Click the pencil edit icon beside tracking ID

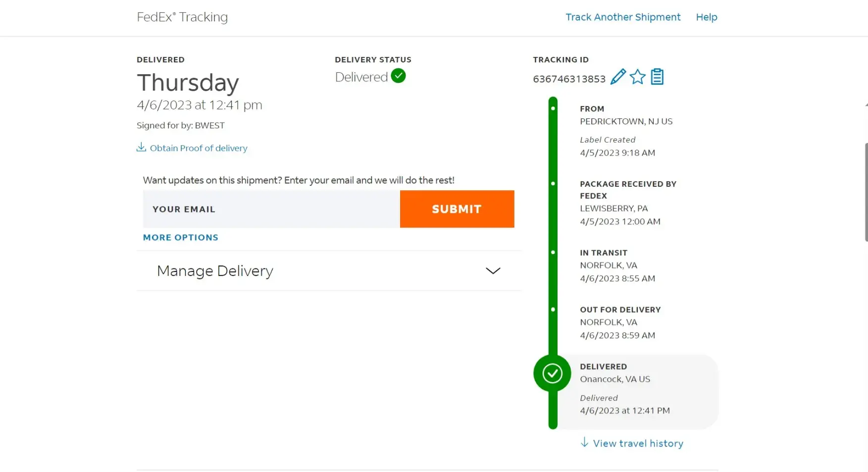(x=618, y=77)
